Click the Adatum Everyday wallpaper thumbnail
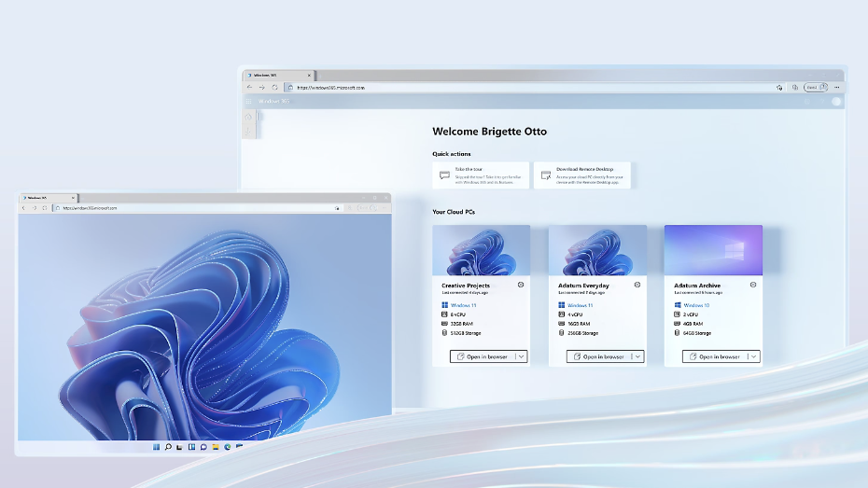 pyautogui.click(x=597, y=250)
